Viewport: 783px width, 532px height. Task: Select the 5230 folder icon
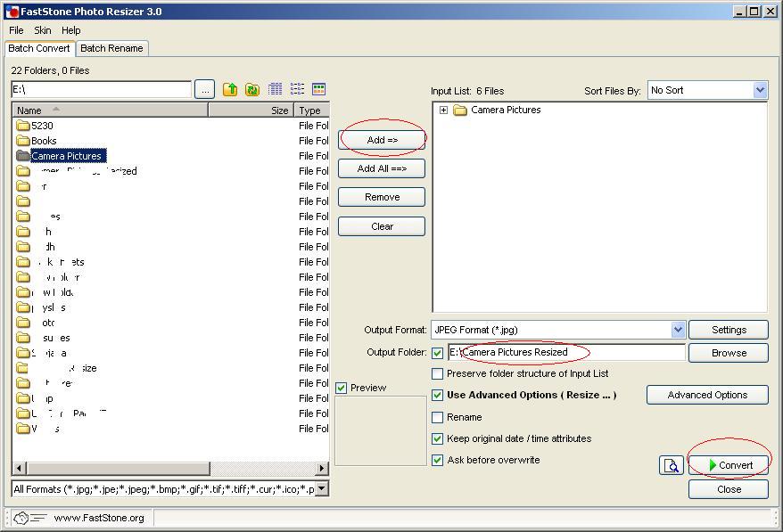tap(23, 126)
